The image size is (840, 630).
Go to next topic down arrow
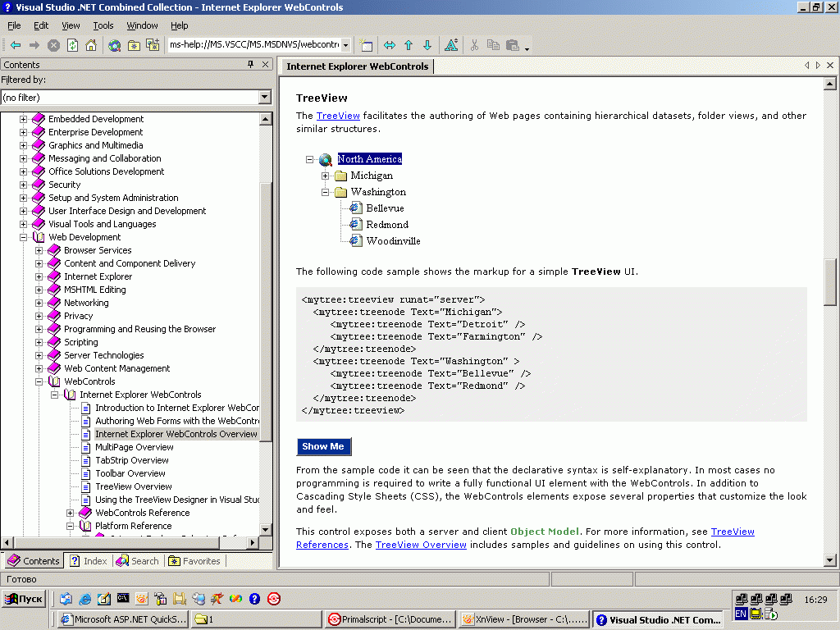427,46
